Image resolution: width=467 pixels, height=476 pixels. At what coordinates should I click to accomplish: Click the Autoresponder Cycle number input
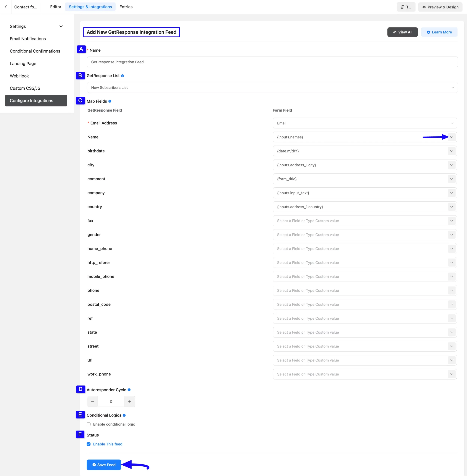(111, 402)
